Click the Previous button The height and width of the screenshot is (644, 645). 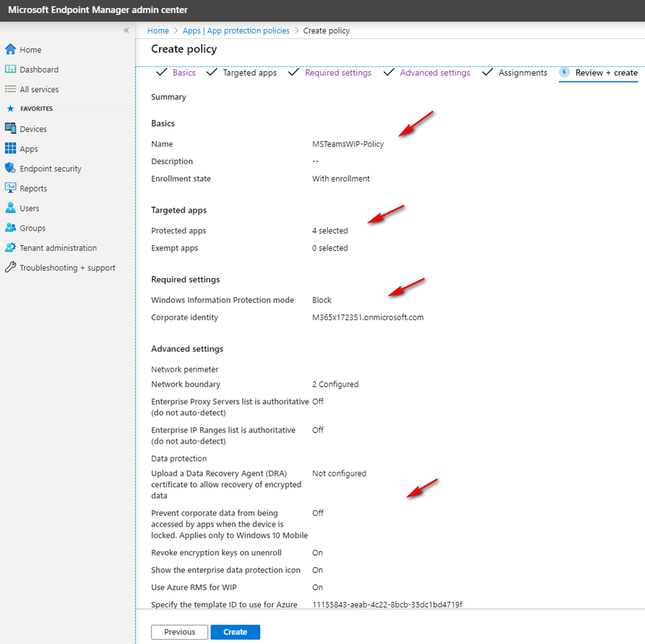tap(179, 632)
